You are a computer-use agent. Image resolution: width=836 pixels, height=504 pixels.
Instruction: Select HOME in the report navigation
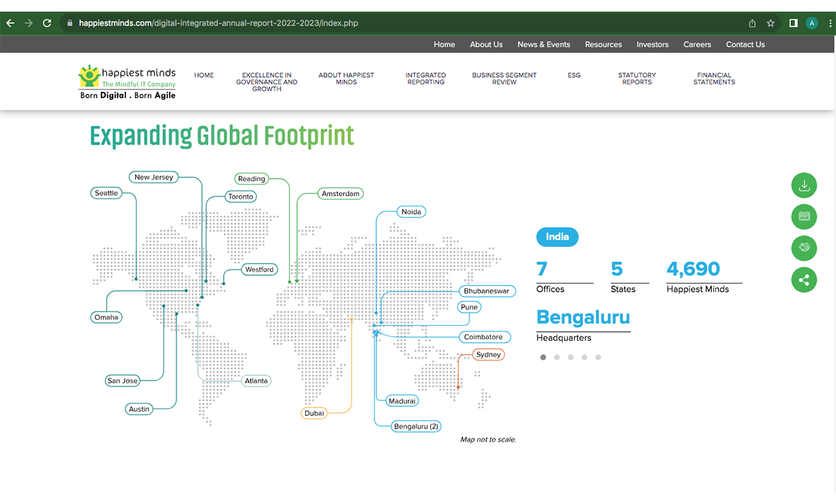[x=204, y=75]
